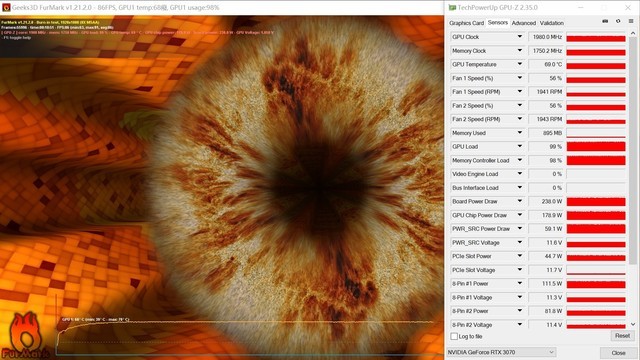This screenshot has width=640, height=360.
Task: Open the 8-Pin #1 Voltage dropdown
Action: click(x=520, y=298)
